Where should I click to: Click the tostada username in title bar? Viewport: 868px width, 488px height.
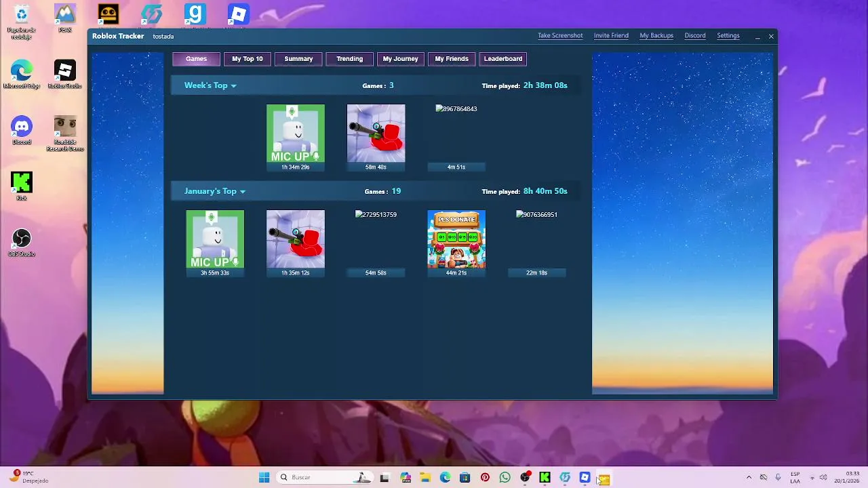pos(163,37)
